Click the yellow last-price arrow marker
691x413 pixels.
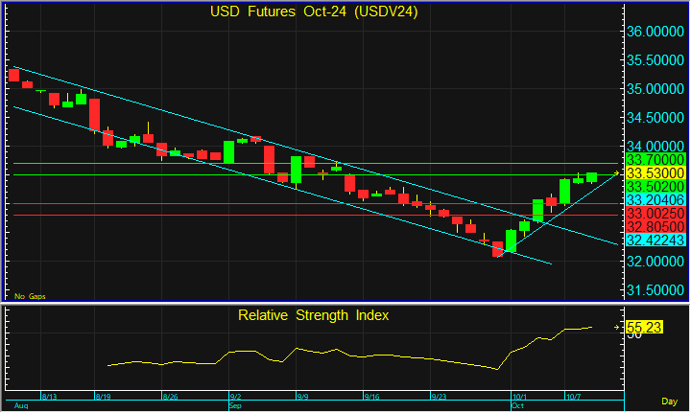coord(616,173)
